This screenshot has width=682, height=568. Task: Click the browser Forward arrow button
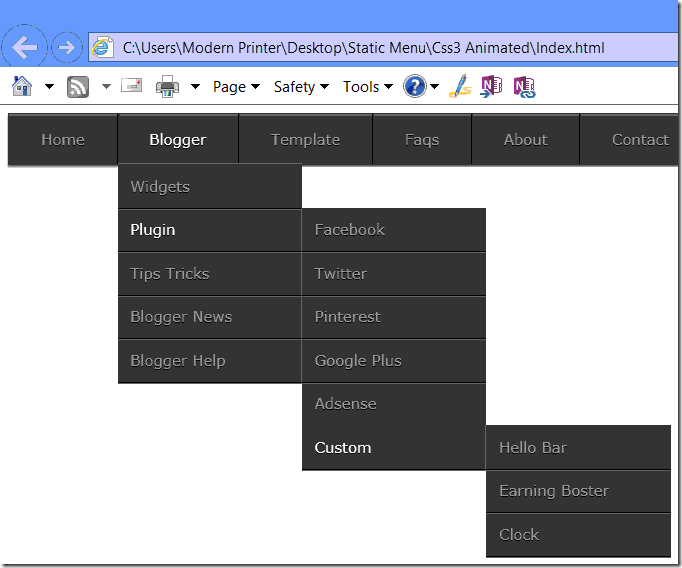(x=67, y=47)
